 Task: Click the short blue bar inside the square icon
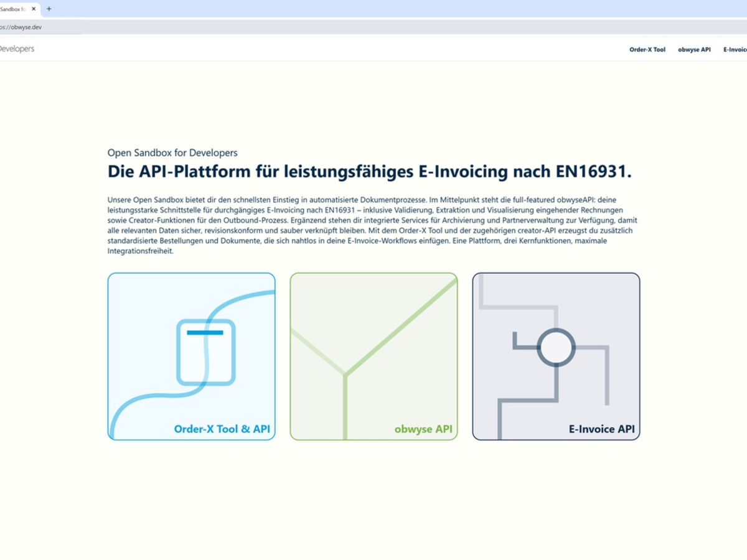click(x=205, y=333)
